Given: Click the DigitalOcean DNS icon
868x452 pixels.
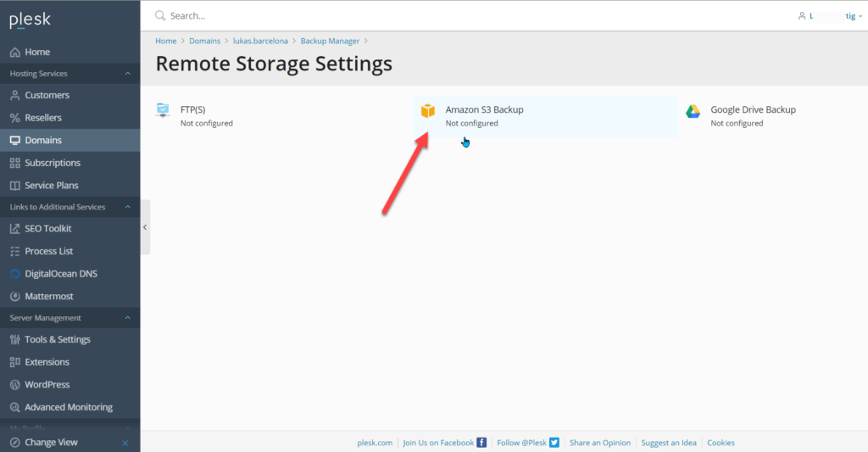Looking at the screenshot, I should 15,274.
